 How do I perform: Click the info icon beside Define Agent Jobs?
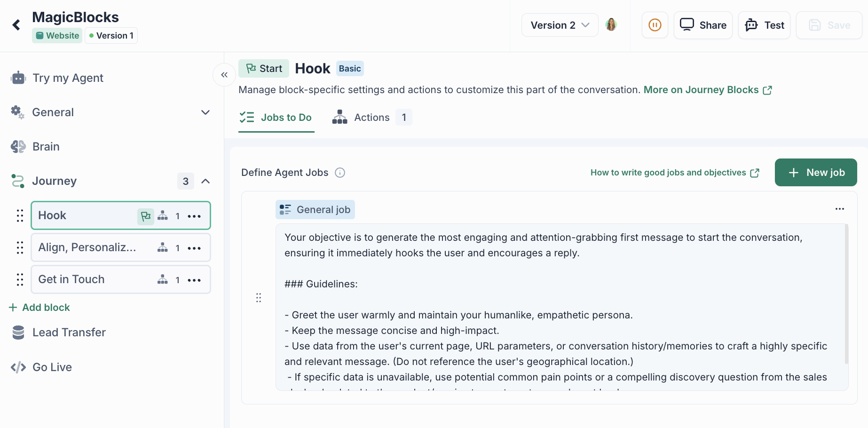point(340,173)
